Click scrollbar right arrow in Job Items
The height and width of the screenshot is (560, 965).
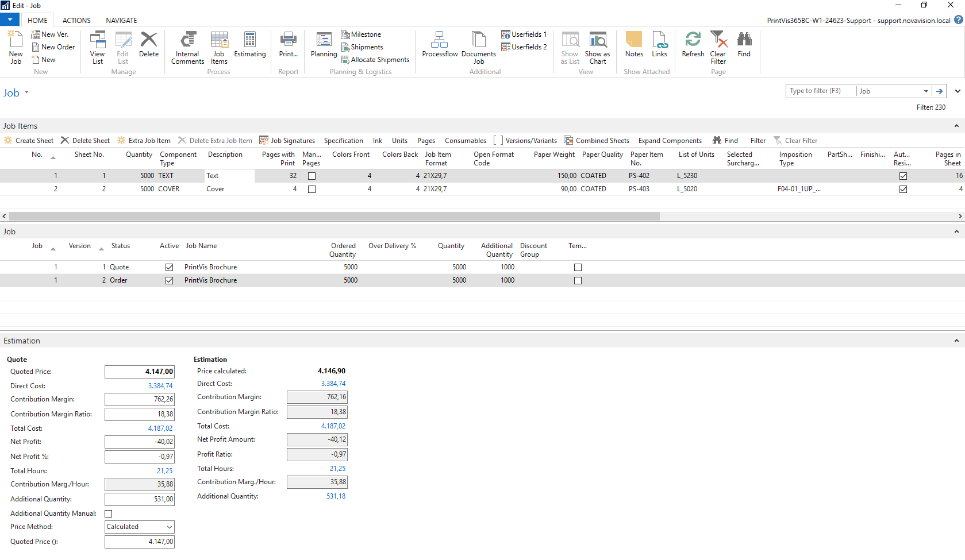pos(960,217)
